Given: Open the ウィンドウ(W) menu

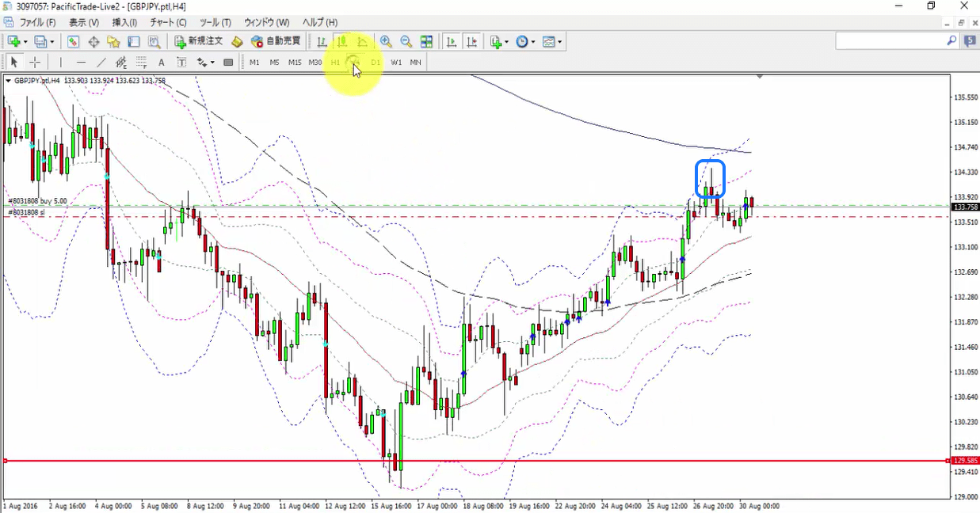Looking at the screenshot, I should pos(266,22).
